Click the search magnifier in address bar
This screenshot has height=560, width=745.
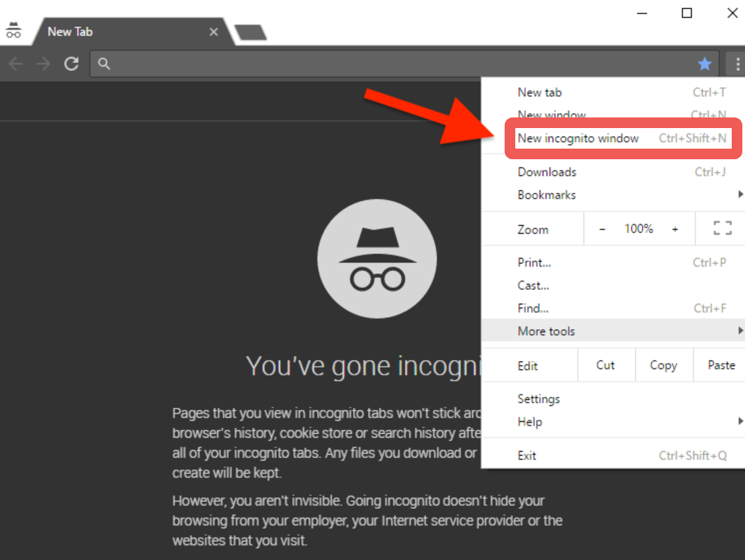tap(104, 64)
